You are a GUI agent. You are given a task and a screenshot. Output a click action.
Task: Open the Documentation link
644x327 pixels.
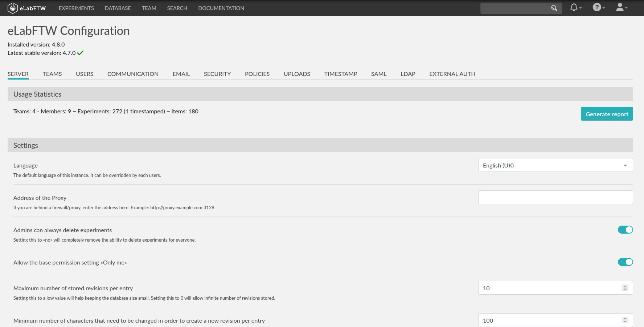click(x=221, y=8)
